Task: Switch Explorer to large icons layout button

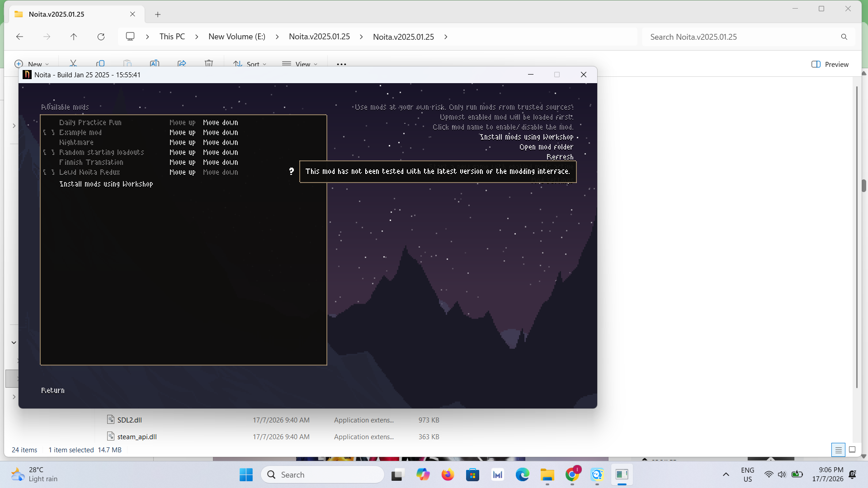Action: [x=852, y=450]
